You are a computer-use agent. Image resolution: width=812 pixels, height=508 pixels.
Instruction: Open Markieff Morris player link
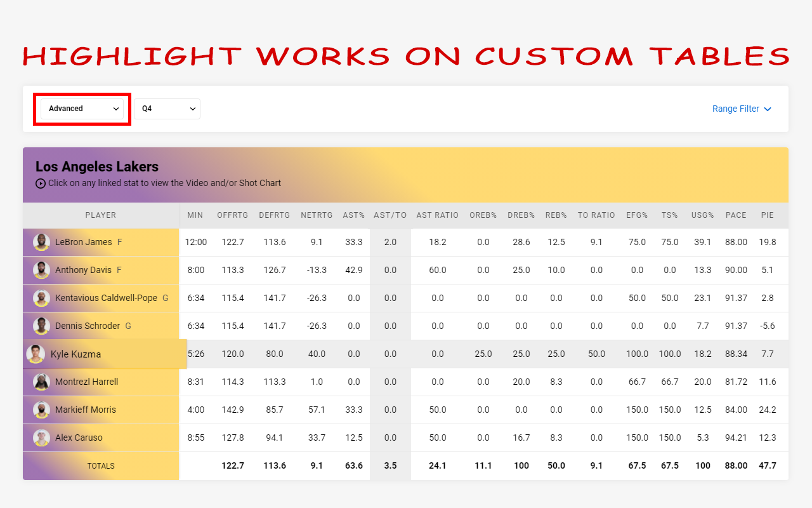point(86,410)
